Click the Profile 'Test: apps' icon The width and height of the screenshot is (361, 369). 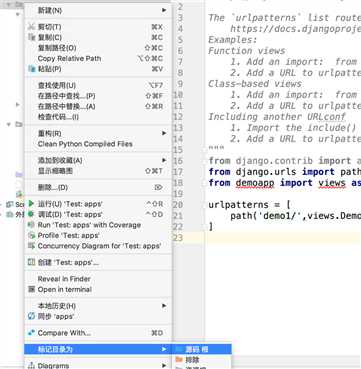pyautogui.click(x=32, y=236)
